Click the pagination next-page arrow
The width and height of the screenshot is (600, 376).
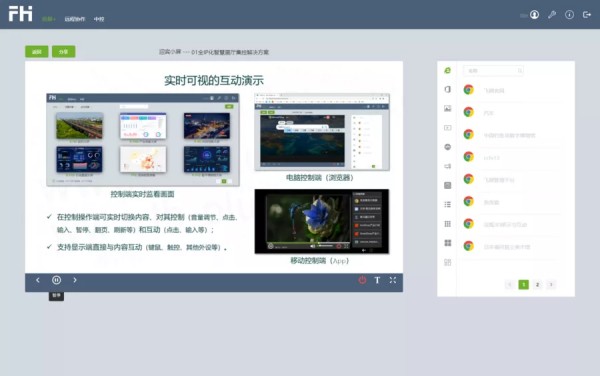[x=551, y=284]
